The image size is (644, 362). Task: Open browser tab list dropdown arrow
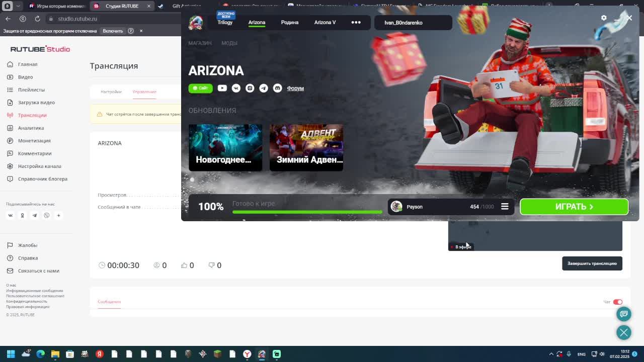coord(18,6)
